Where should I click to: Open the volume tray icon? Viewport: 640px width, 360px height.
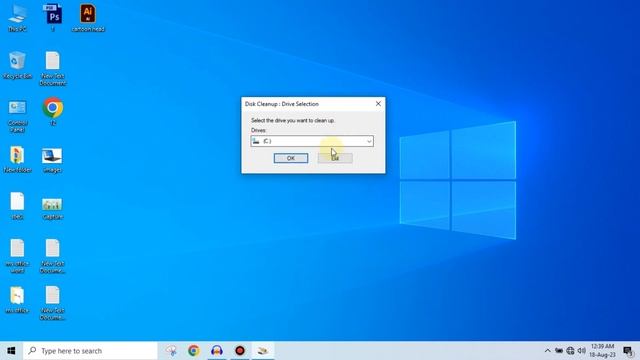pos(582,351)
